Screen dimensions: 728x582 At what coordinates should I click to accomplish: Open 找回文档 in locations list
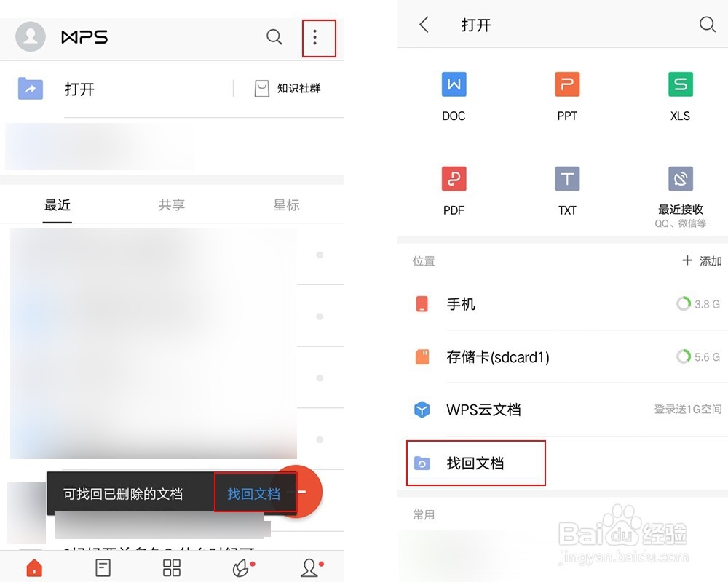[475, 463]
